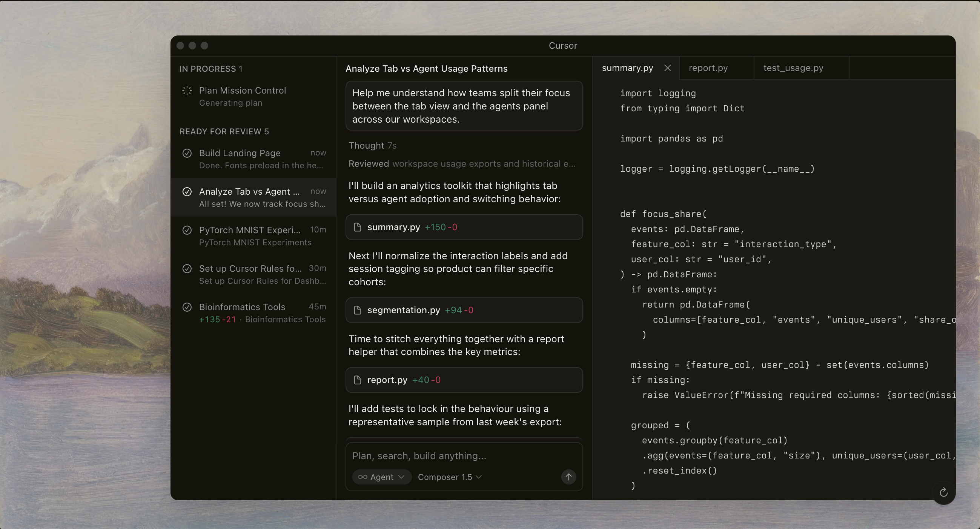Click the spinner icon next to Plan Mission Control
The height and width of the screenshot is (529, 980).
point(187,91)
